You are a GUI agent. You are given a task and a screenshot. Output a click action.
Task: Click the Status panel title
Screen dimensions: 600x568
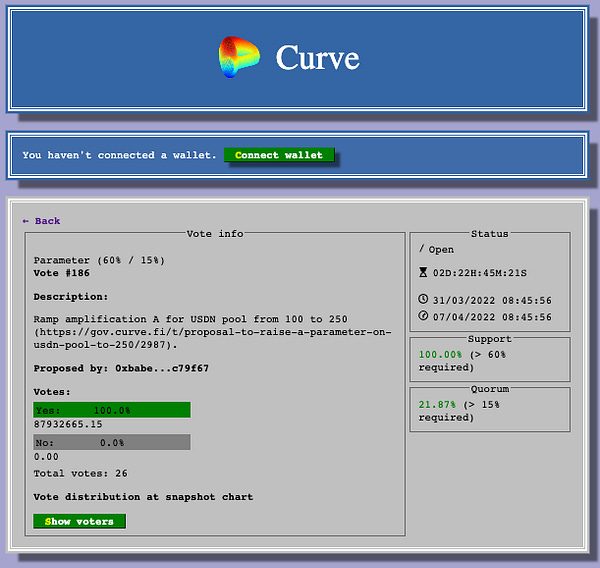(x=489, y=233)
